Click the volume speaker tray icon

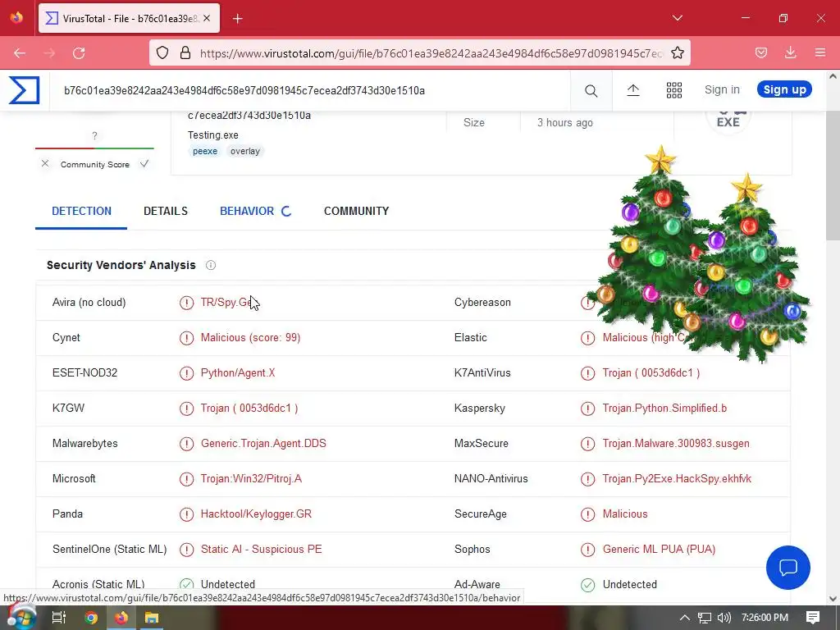[724, 618]
